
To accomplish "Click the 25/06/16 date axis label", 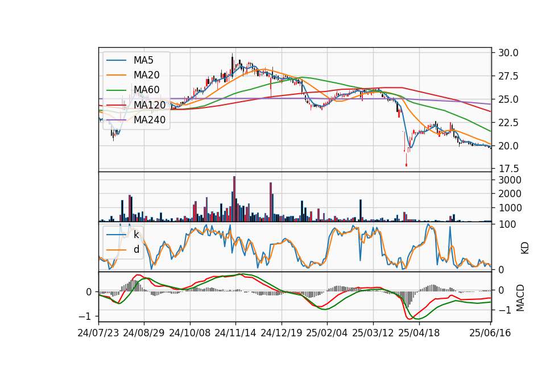I will click(x=490, y=333).
